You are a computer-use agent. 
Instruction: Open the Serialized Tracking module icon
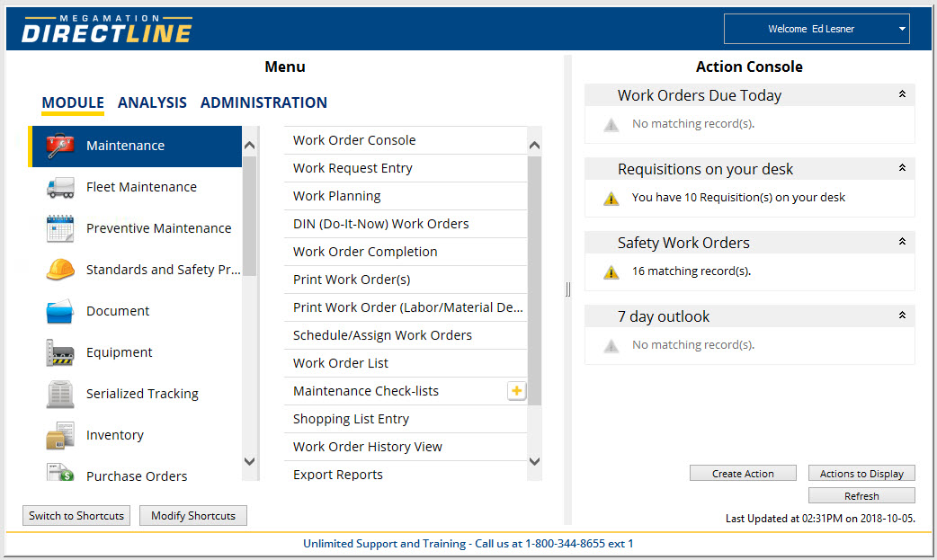tap(58, 393)
